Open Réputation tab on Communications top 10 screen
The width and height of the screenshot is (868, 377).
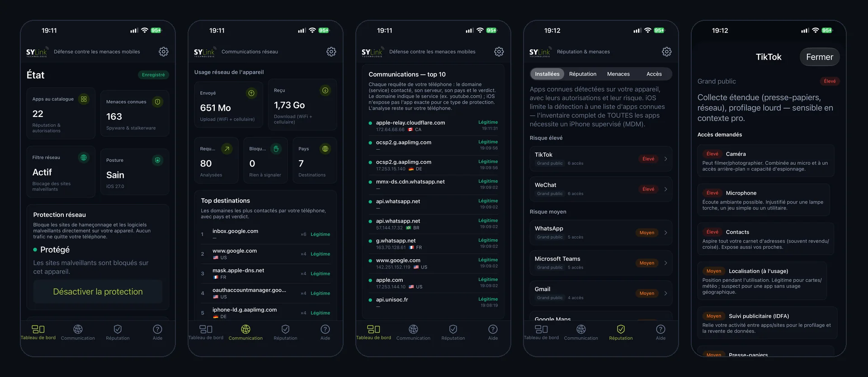coord(453,332)
